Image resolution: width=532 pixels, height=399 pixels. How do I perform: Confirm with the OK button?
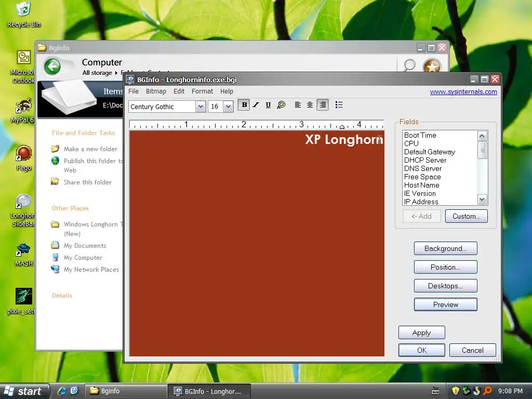click(421, 350)
